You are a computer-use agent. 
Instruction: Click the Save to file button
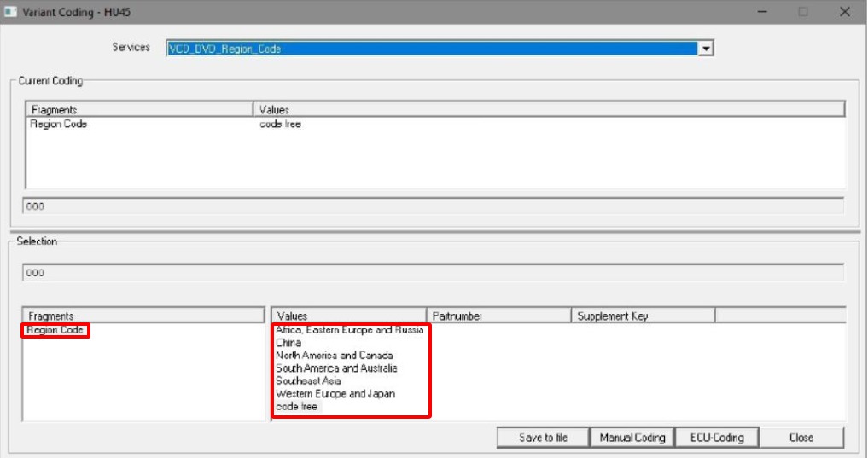pyautogui.click(x=543, y=438)
